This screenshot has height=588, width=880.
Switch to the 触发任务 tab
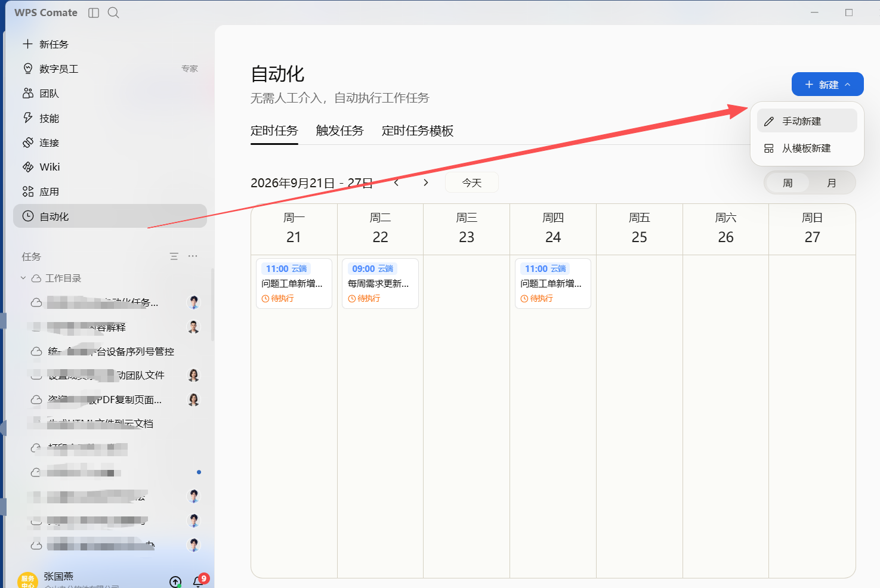(x=340, y=131)
